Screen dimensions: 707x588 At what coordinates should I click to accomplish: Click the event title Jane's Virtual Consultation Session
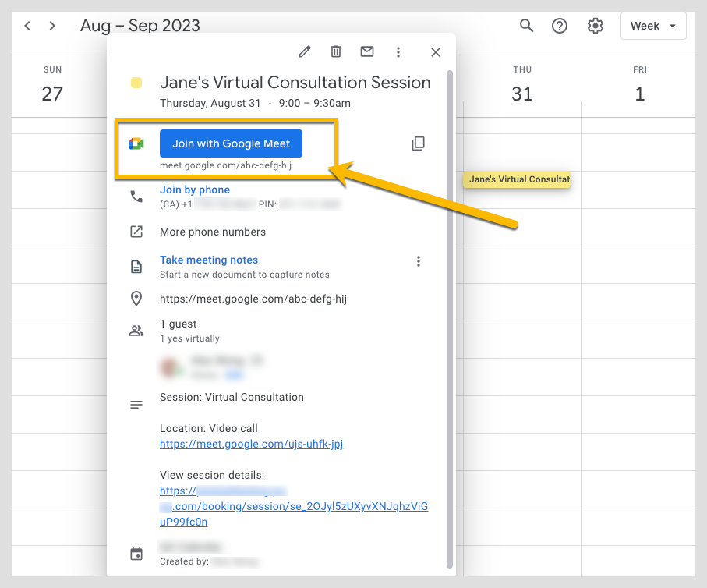point(295,83)
